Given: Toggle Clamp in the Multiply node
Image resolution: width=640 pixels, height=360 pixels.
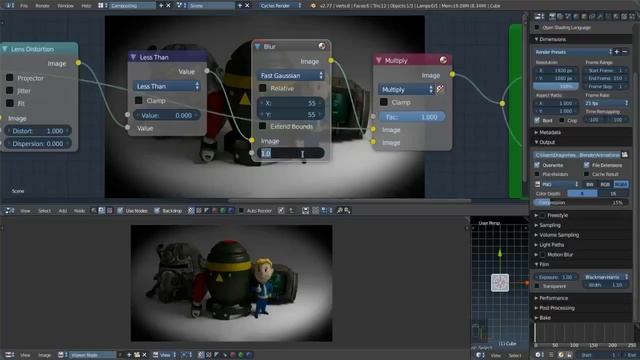Looking at the screenshot, I should (384, 102).
